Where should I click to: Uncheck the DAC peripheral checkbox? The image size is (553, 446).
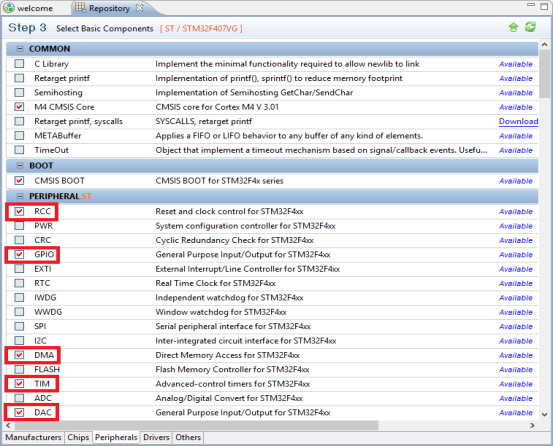click(19, 412)
